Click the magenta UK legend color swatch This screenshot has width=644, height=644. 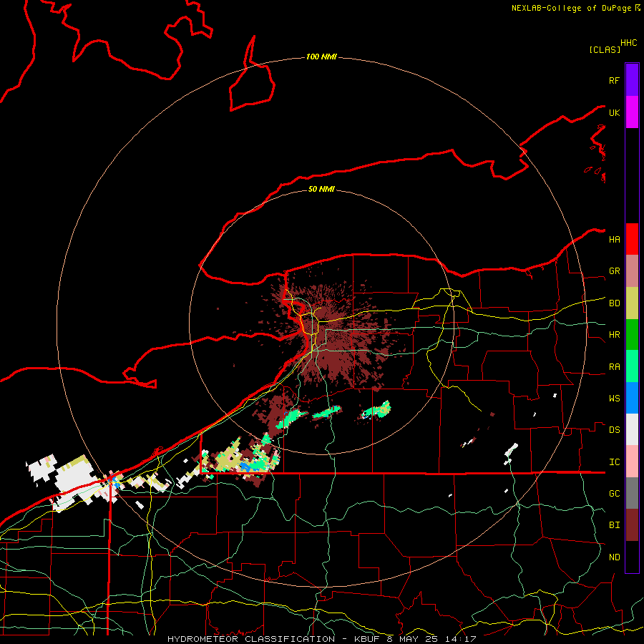point(632,112)
